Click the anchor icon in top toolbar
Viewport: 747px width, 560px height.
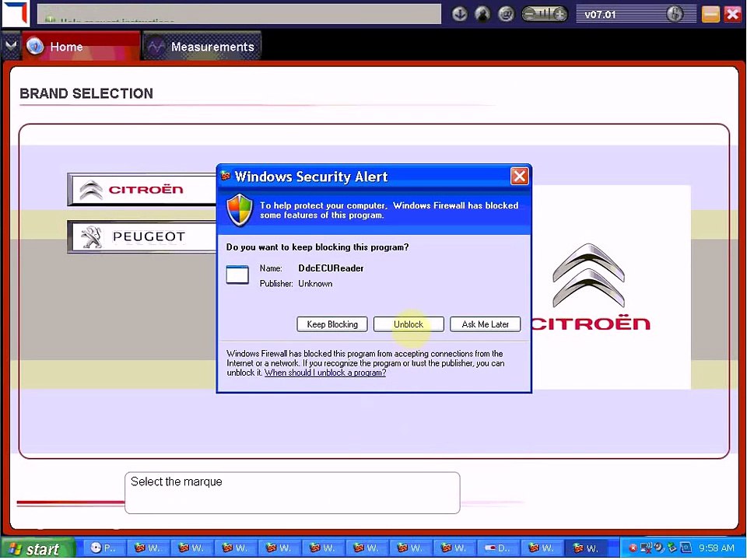click(459, 14)
